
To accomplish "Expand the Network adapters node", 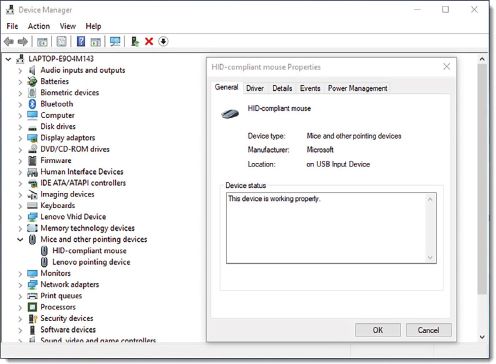I will 20,285.
